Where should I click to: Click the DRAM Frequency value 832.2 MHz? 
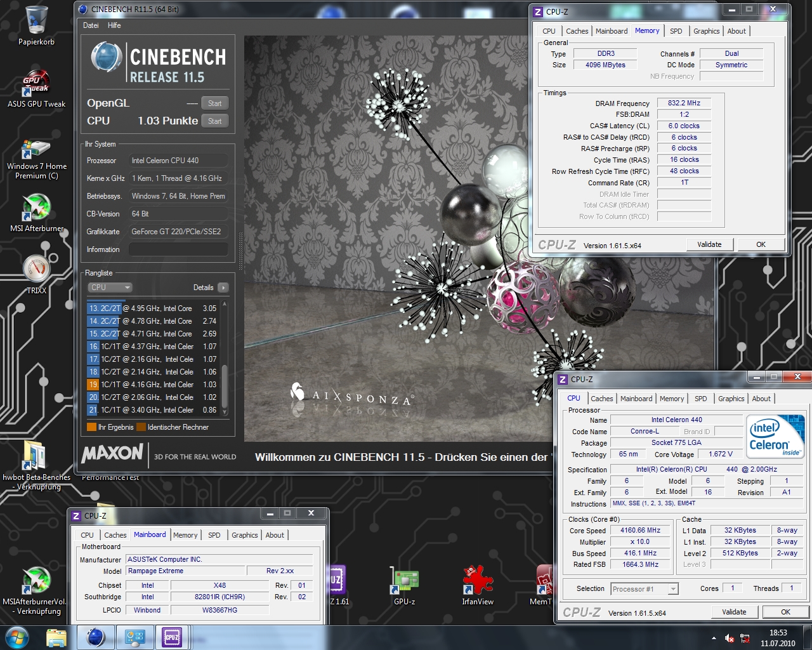point(684,103)
